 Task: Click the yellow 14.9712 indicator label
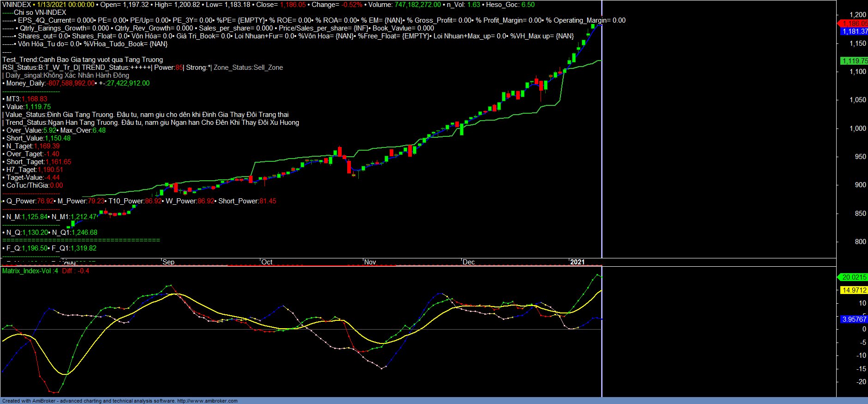pos(854,290)
